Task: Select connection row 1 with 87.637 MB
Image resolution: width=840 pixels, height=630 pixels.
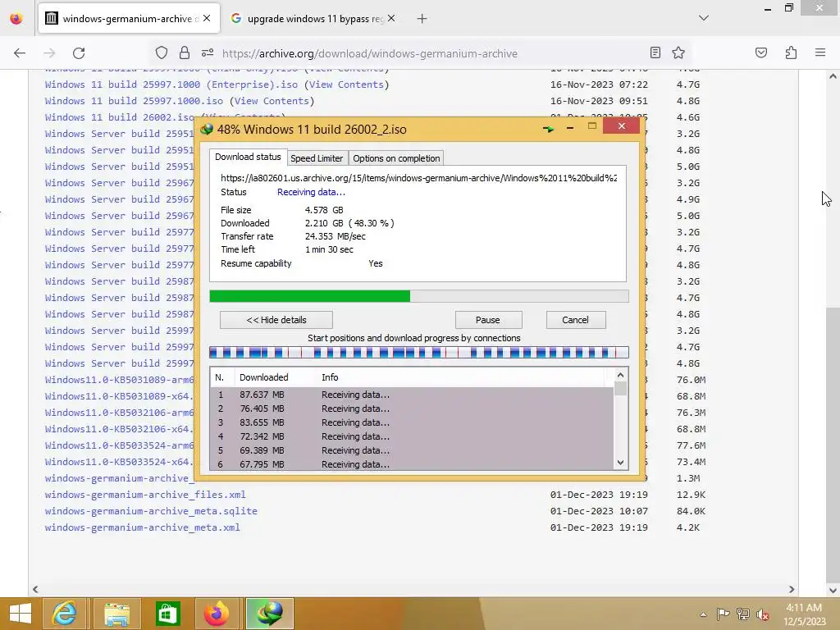Action: (x=412, y=395)
